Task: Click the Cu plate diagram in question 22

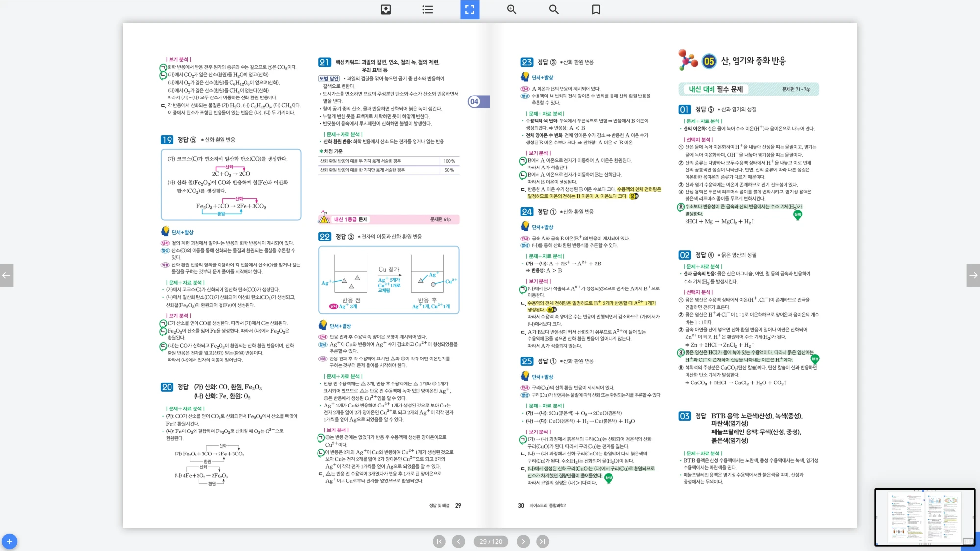Action: (x=389, y=280)
